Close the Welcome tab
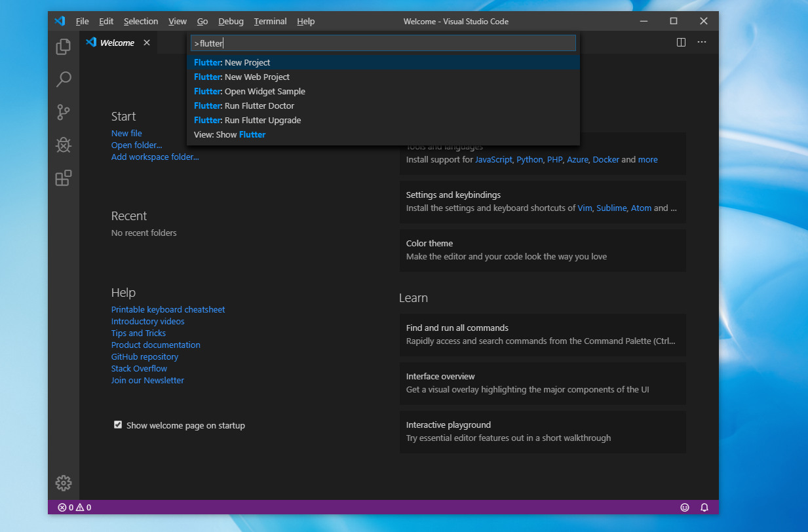Viewport: 808px width, 532px height. 147,43
